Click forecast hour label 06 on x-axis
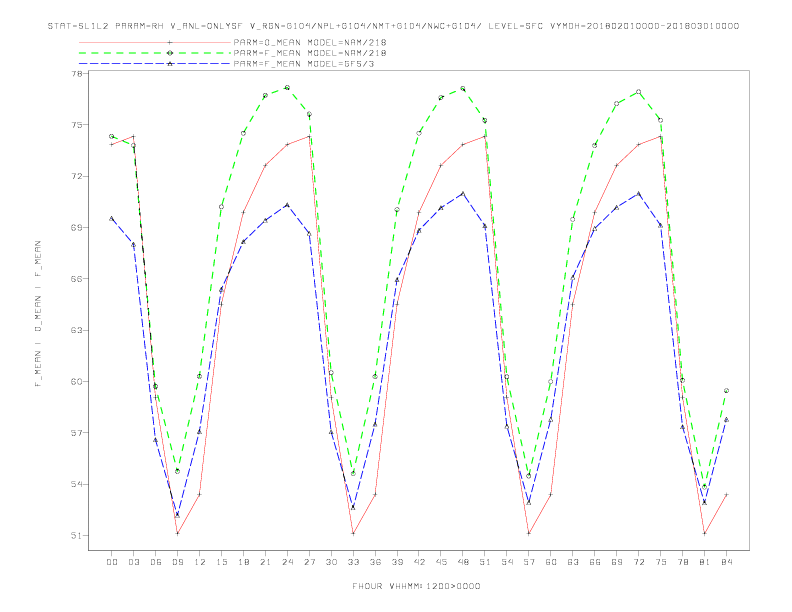 156,562
